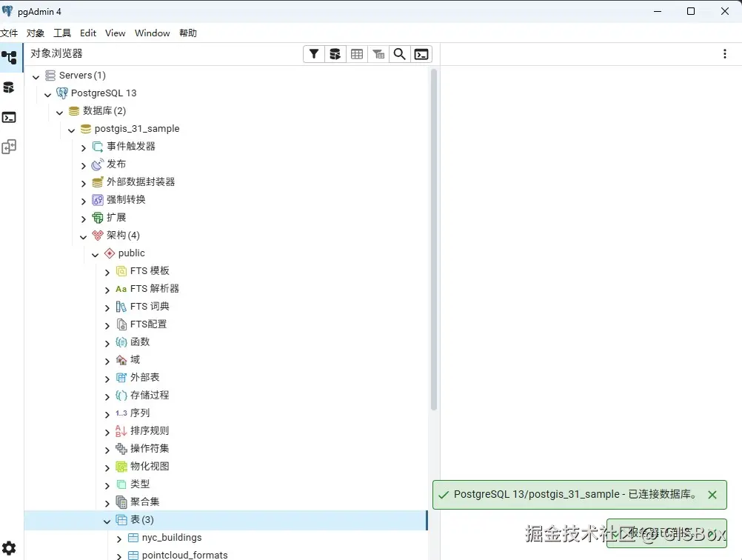
Task: Open View Data table icon
Action: pyautogui.click(x=356, y=53)
